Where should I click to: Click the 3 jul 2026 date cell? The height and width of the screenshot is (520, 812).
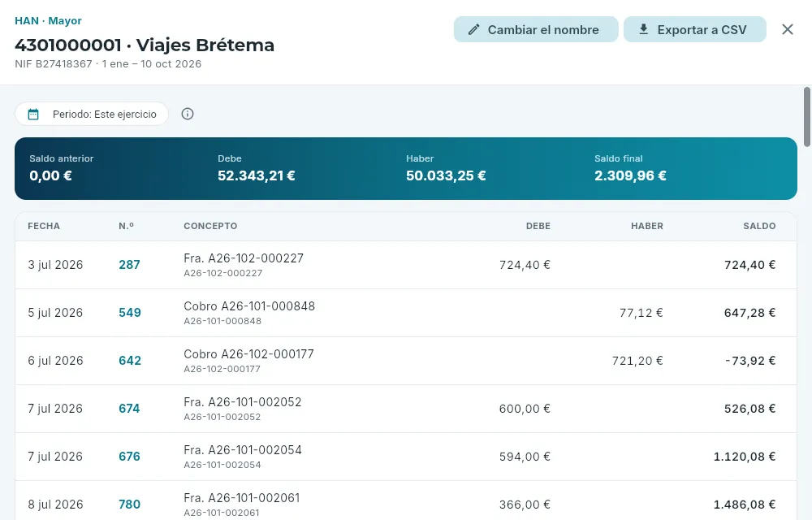pyautogui.click(x=55, y=265)
